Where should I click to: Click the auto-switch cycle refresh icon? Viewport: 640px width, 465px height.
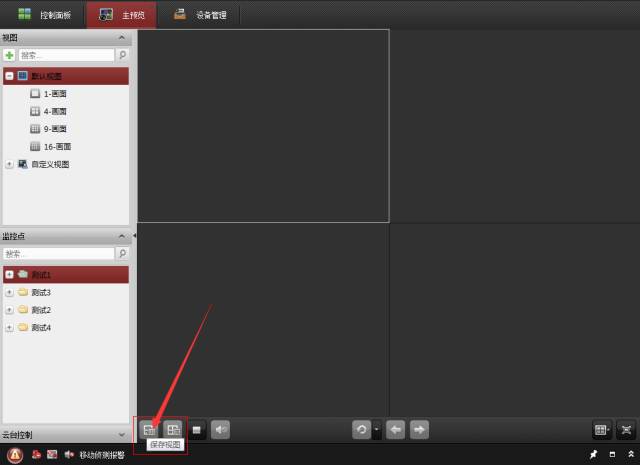point(361,429)
